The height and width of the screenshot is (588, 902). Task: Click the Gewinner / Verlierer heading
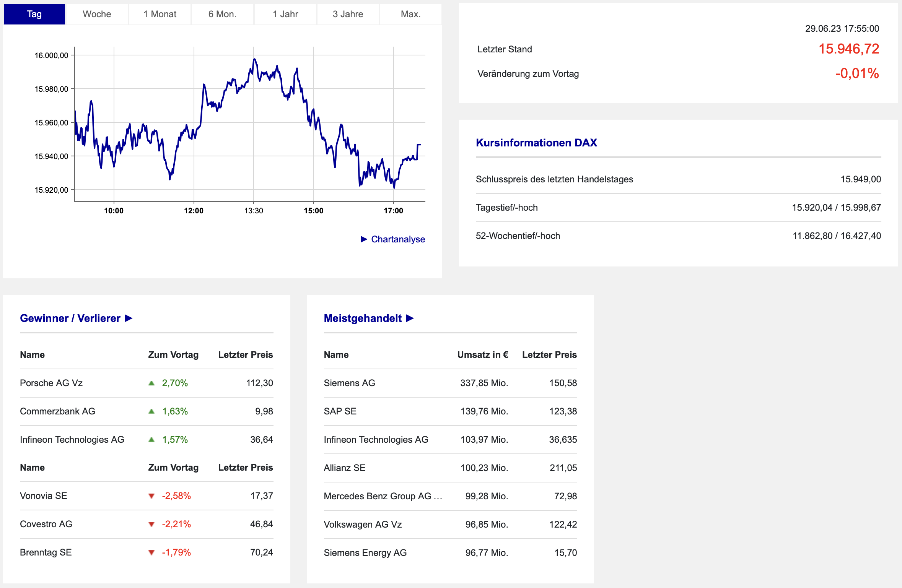[70, 318]
